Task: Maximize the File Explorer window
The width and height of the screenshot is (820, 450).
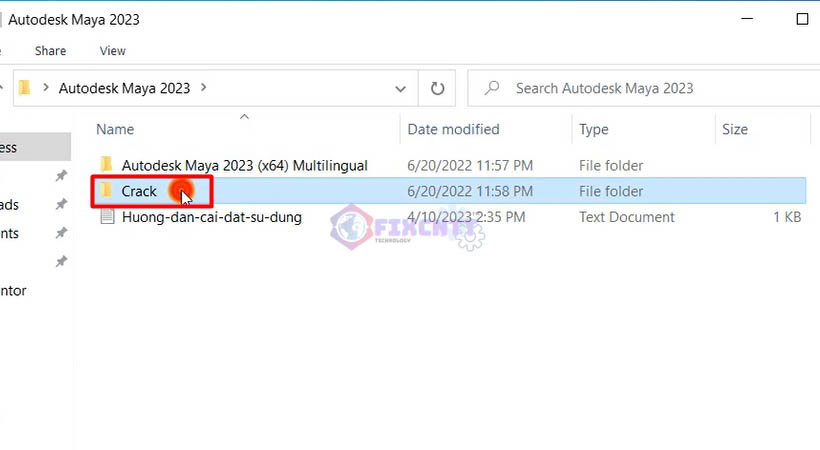Action: tap(802, 19)
